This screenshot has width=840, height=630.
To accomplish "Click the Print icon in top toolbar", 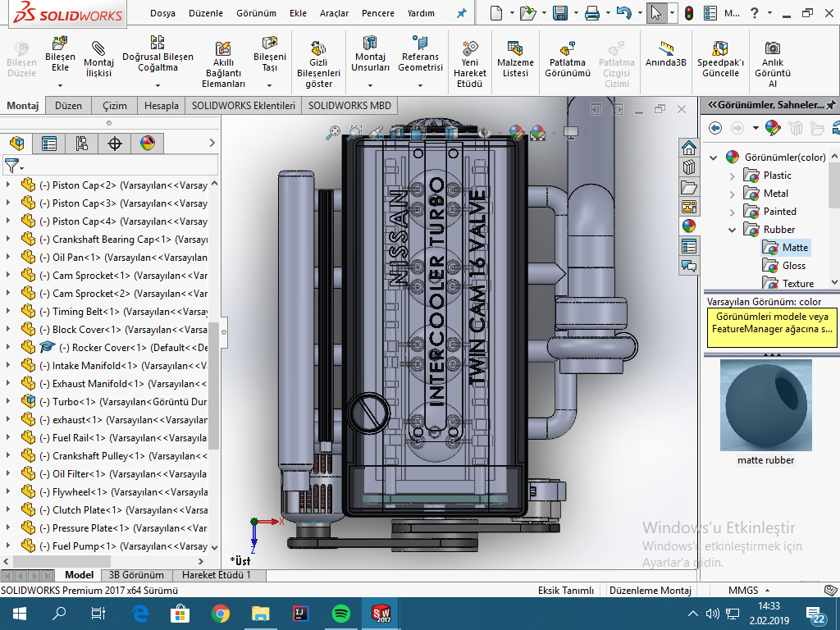I will pyautogui.click(x=592, y=13).
